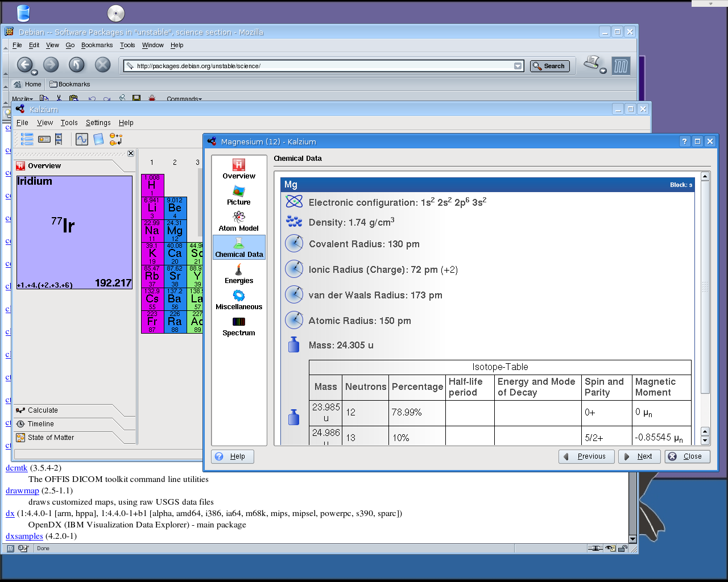The height and width of the screenshot is (582, 728).
Task: Select Chemical Data page
Action: coord(239,248)
